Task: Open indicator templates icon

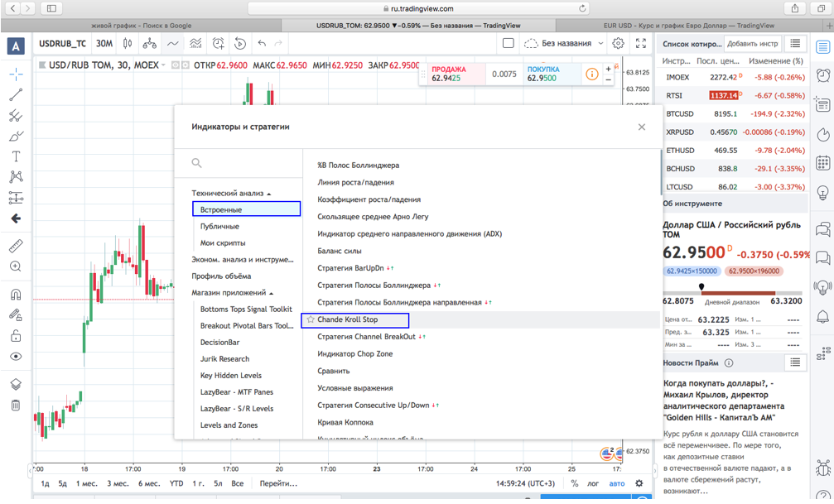Action: coord(195,44)
